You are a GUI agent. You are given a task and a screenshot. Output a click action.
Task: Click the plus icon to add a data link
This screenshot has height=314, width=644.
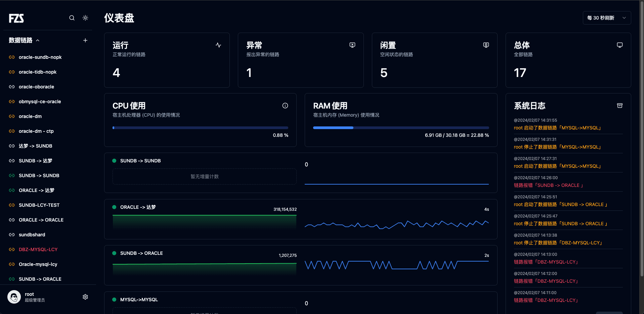point(85,40)
